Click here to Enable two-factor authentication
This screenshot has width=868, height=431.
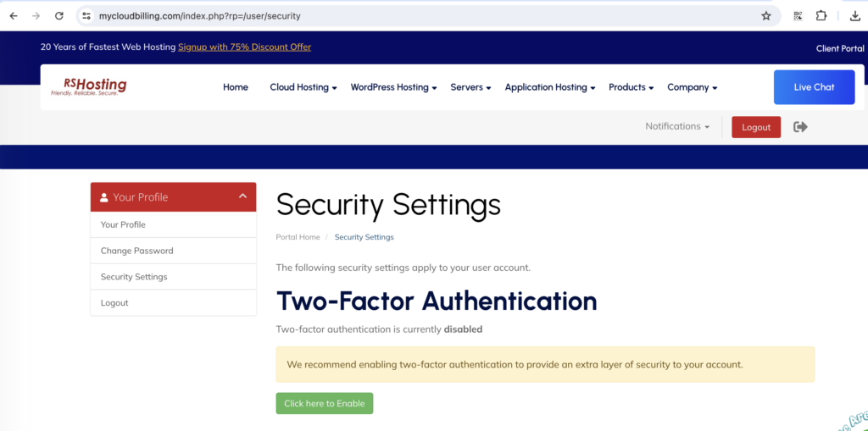[325, 403]
